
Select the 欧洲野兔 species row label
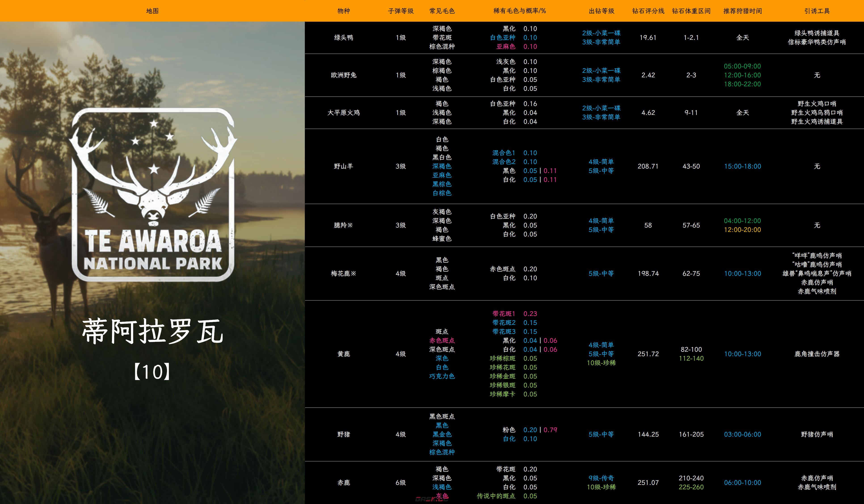(343, 75)
